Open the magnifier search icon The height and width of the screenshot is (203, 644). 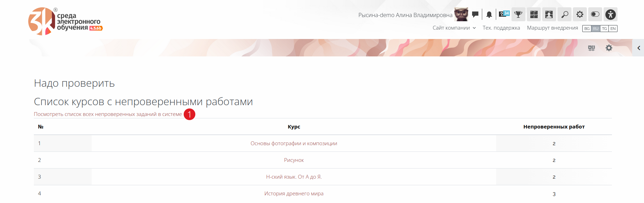click(565, 14)
